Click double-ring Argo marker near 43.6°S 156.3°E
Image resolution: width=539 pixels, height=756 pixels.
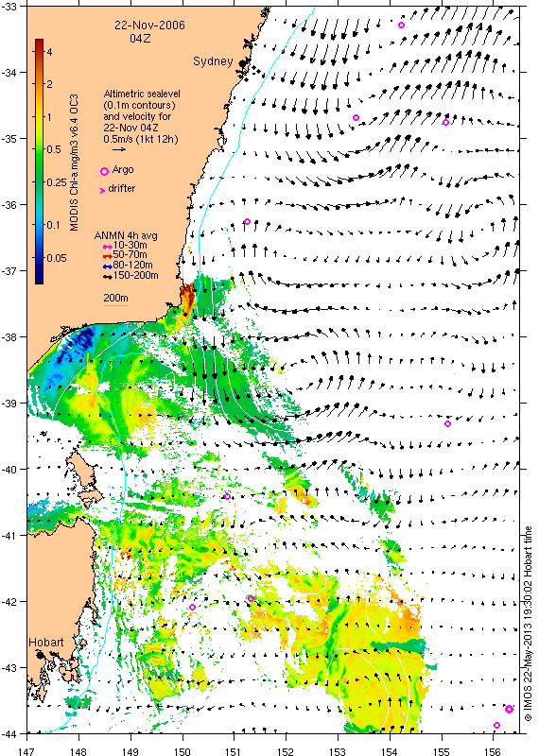[509, 710]
